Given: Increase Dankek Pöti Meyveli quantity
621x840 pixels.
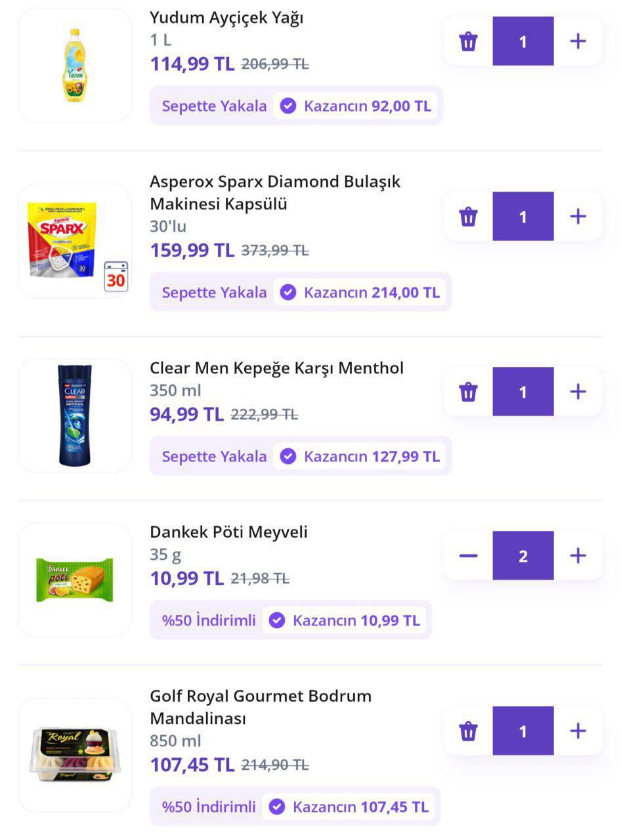Looking at the screenshot, I should [578, 556].
